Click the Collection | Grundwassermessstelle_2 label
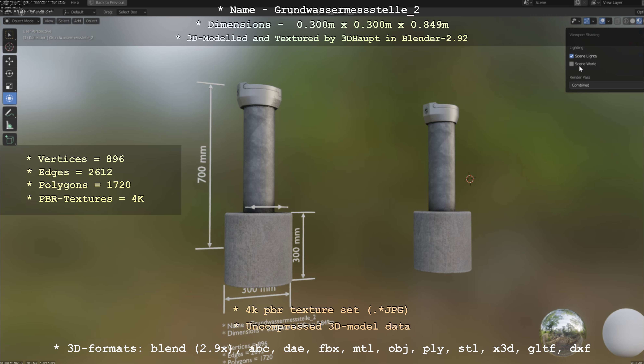 pos(58,38)
